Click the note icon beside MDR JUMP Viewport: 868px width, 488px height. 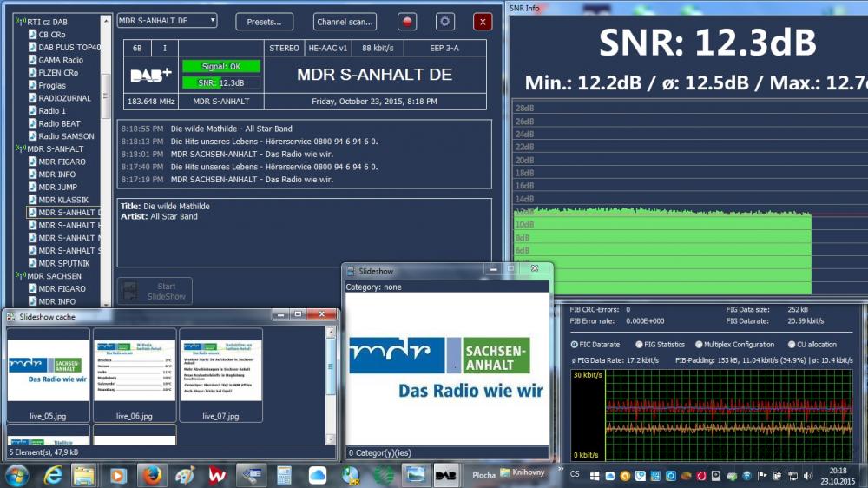point(33,187)
